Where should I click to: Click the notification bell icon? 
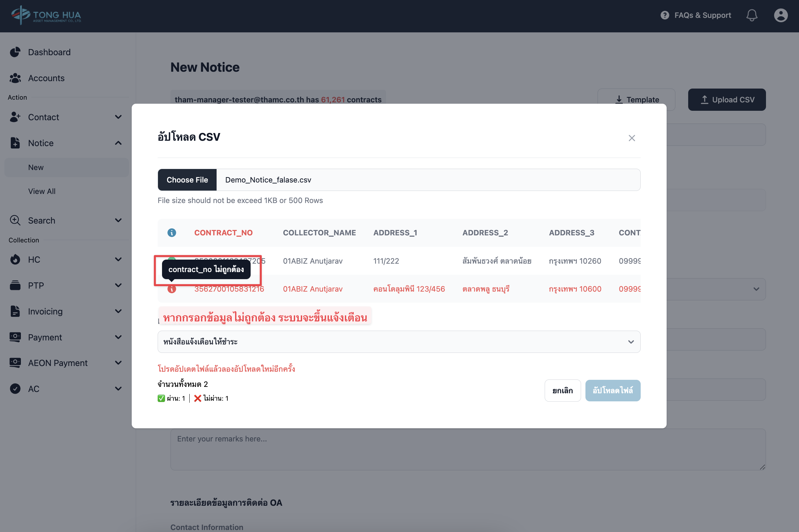(752, 15)
